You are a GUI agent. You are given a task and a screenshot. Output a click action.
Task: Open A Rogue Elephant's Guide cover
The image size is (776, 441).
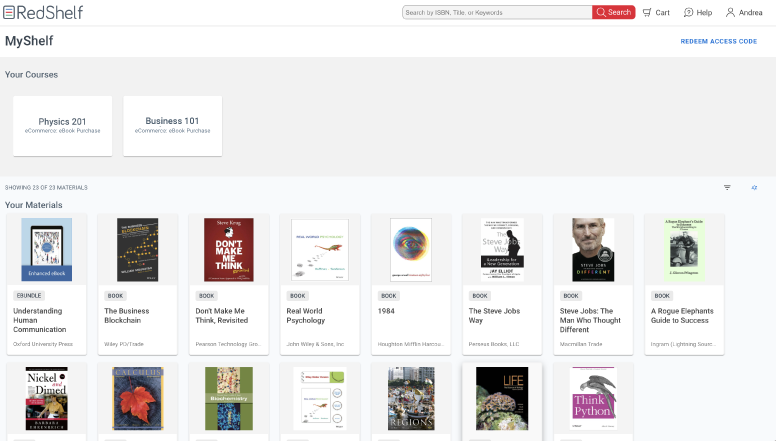[x=684, y=249]
